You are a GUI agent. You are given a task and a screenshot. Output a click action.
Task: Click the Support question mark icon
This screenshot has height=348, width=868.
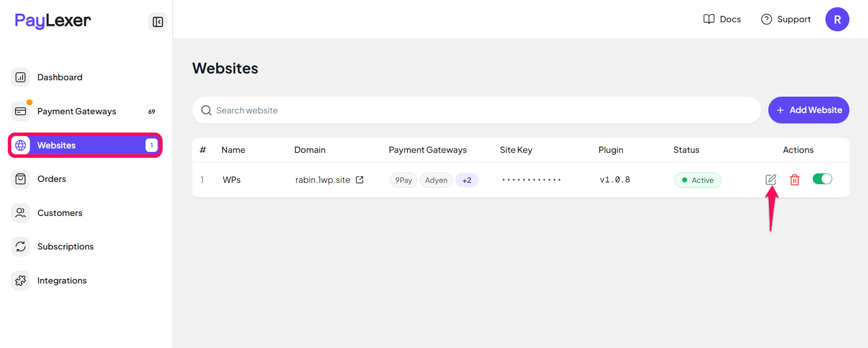pyautogui.click(x=766, y=19)
